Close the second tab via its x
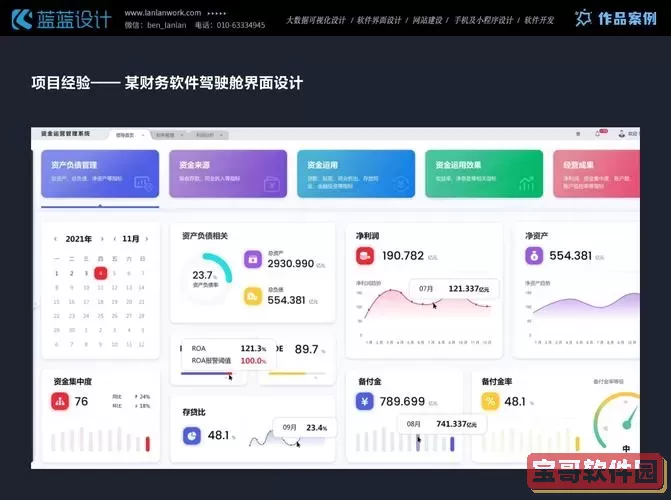Screen dimensions: 671x500 tap(182, 135)
